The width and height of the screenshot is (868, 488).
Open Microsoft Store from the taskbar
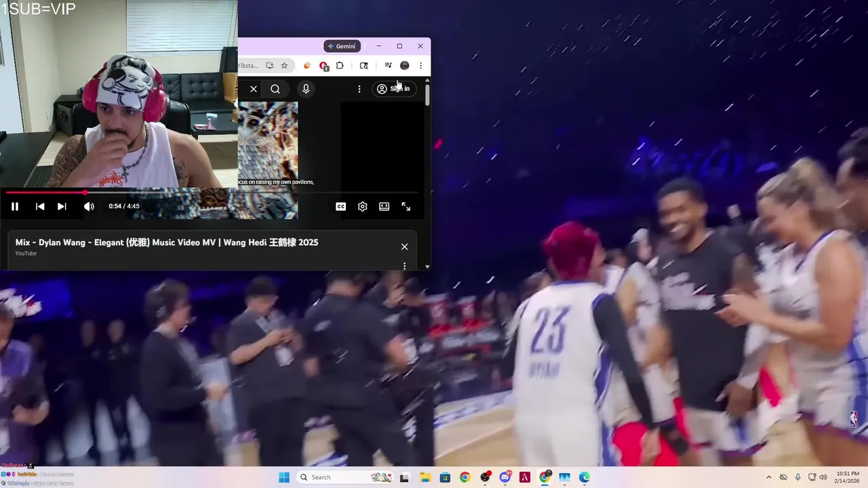444,477
